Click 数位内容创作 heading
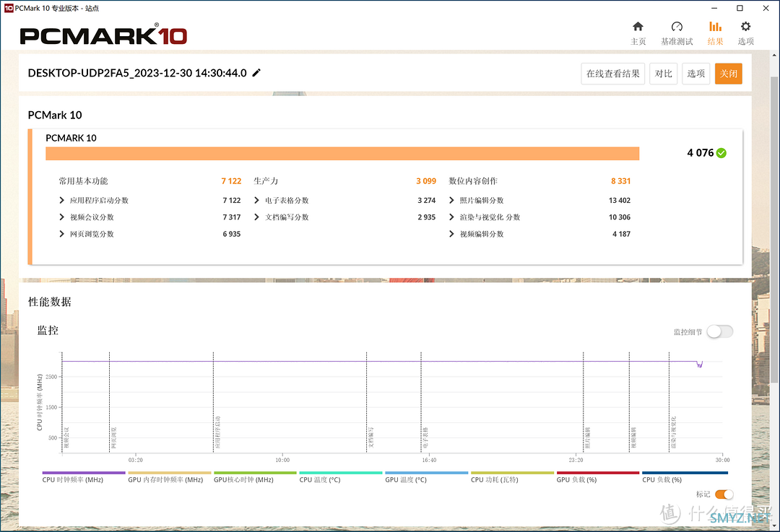This screenshot has height=532, width=780. (x=473, y=181)
